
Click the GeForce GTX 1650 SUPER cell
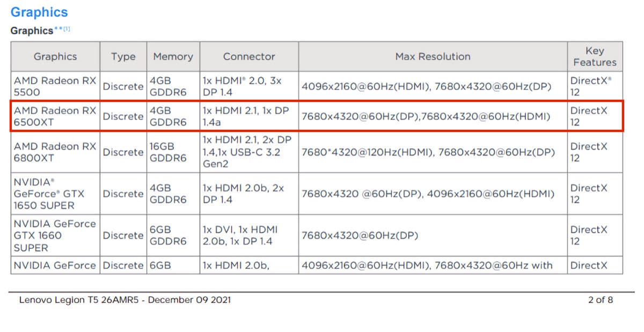pyautogui.click(x=55, y=194)
